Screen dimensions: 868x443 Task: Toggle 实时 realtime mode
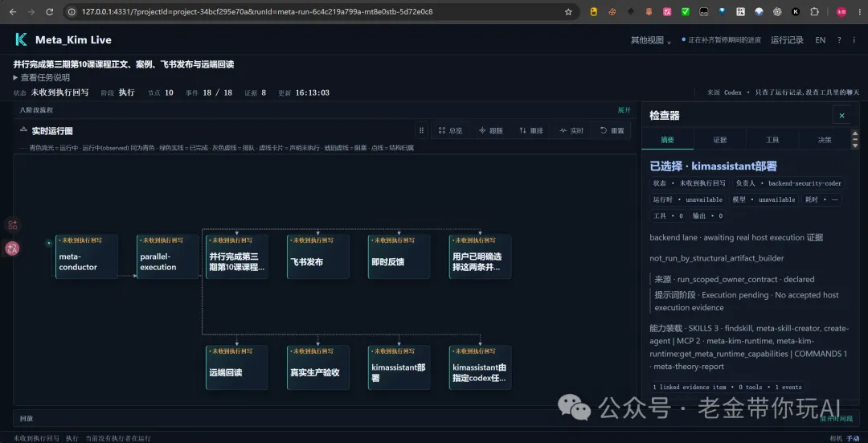click(x=572, y=131)
